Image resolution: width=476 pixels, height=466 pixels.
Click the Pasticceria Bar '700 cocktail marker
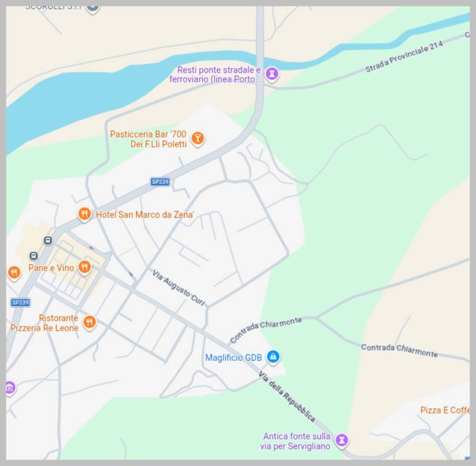198,138
